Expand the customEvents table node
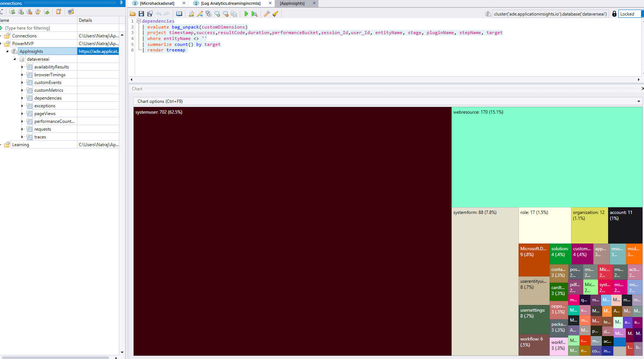The height and width of the screenshot is (359, 644). click(x=22, y=83)
